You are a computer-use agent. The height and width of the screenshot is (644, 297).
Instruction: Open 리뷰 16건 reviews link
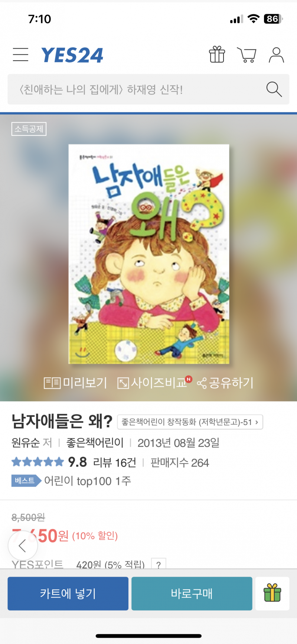[114, 463]
